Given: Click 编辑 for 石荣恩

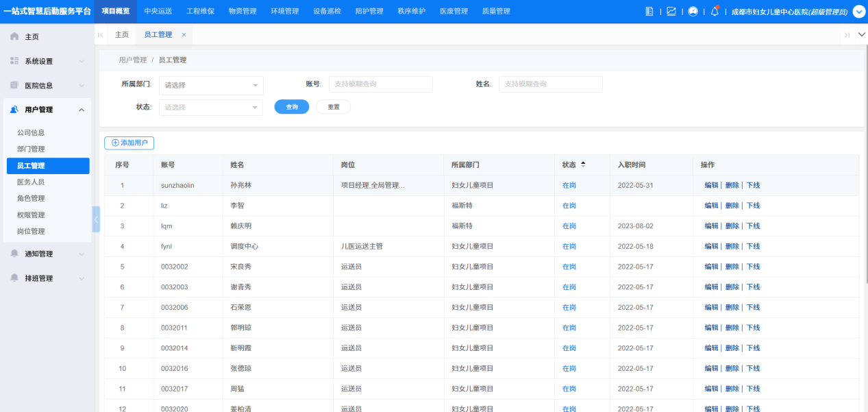Looking at the screenshot, I should (x=711, y=307).
